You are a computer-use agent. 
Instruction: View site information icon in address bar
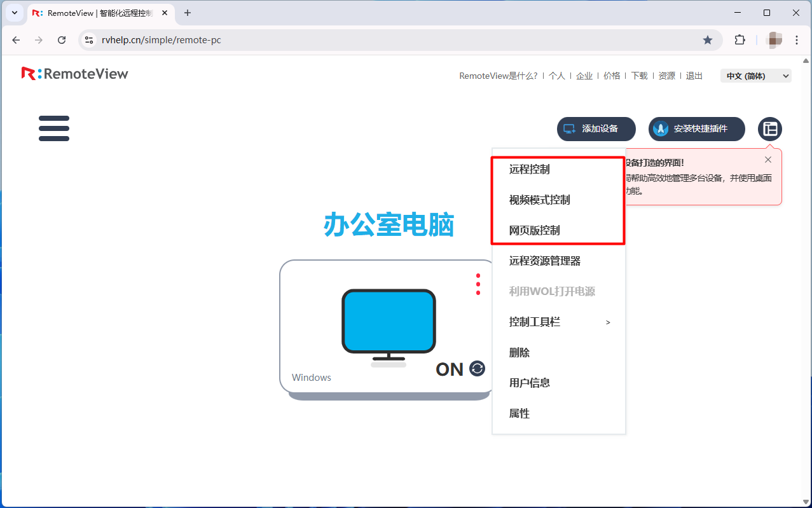pos(90,40)
